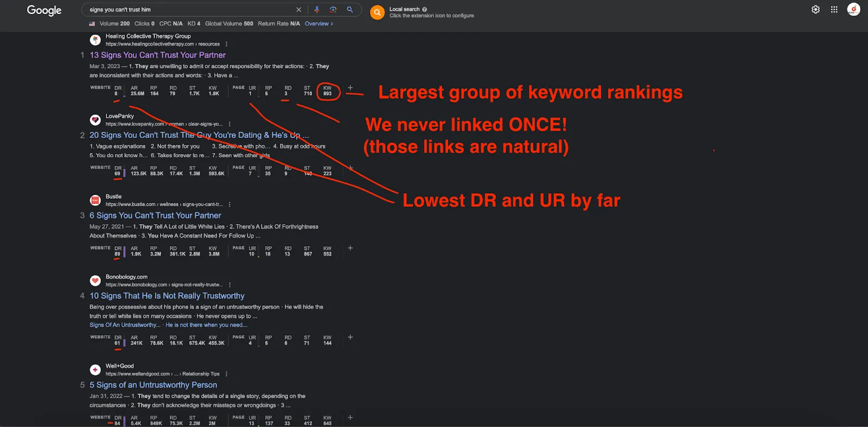
Task: Open Google Lens image search icon
Action: pos(333,10)
